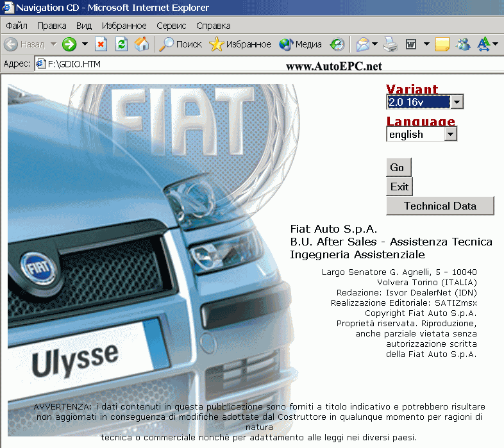
Task: Open the Search (Поиск) toolbar button
Action: 181,44
